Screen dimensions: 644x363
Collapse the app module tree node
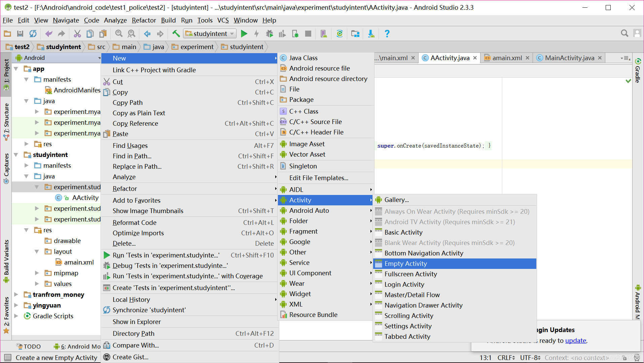pyautogui.click(x=16, y=69)
